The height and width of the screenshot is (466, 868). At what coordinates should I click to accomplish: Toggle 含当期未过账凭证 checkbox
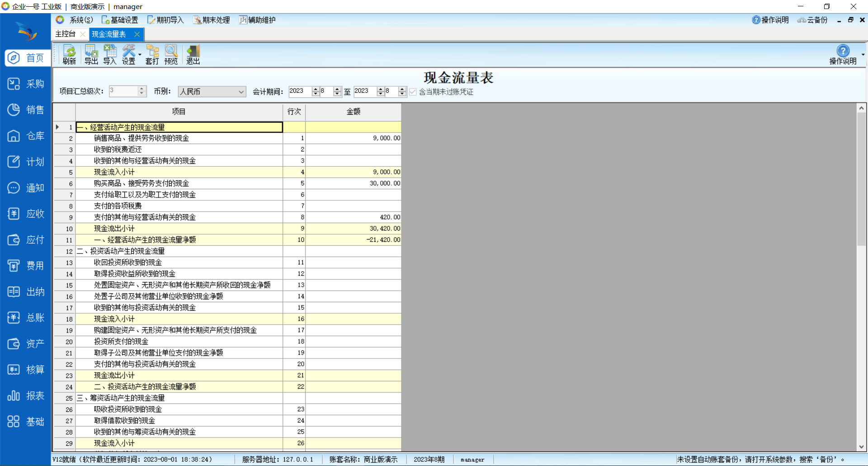pos(413,92)
